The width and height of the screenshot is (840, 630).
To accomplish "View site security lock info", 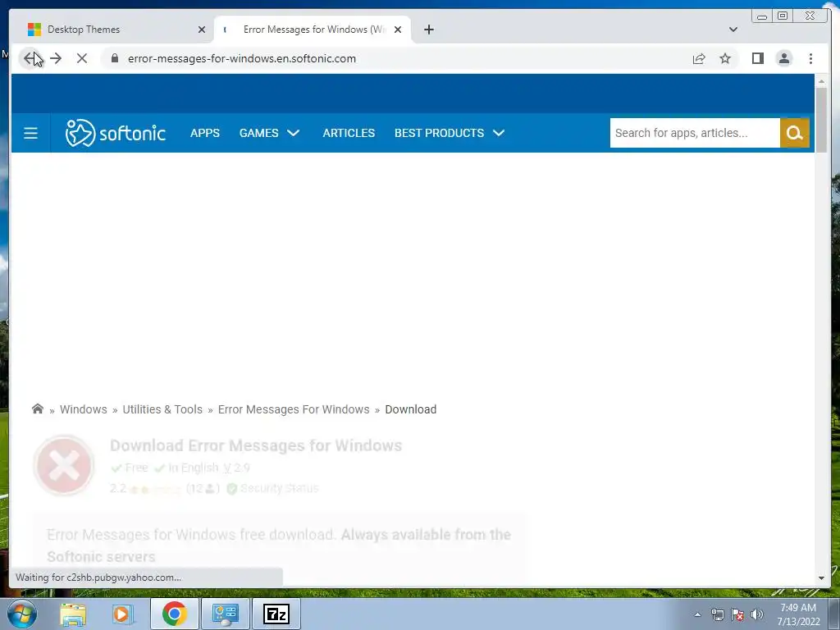I will pos(115,58).
